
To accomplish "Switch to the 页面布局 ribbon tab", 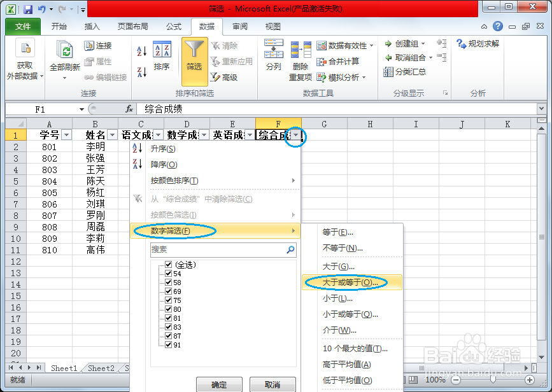I will coord(132,26).
